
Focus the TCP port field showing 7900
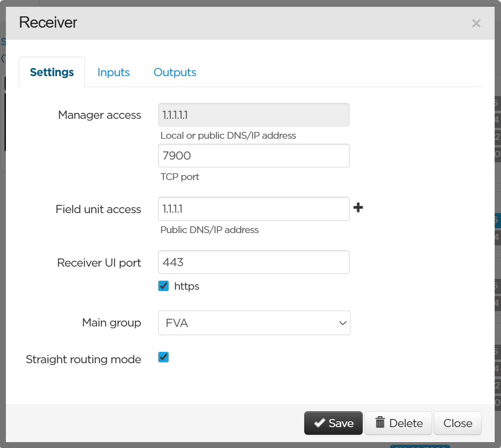pyautogui.click(x=253, y=156)
